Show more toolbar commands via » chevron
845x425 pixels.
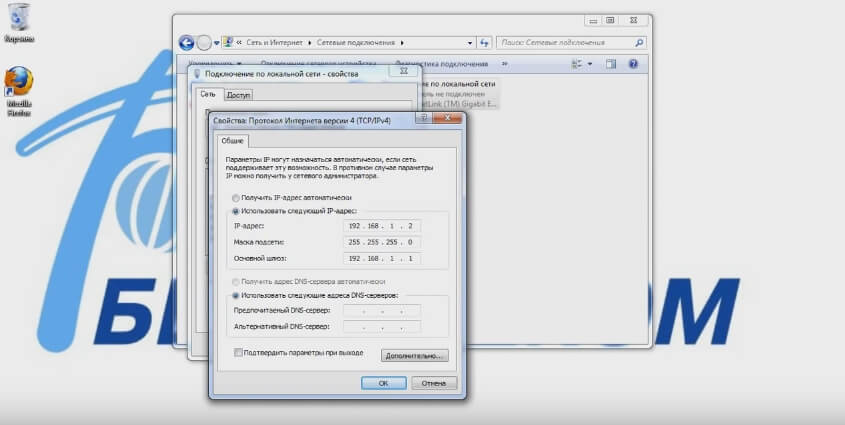tap(505, 64)
